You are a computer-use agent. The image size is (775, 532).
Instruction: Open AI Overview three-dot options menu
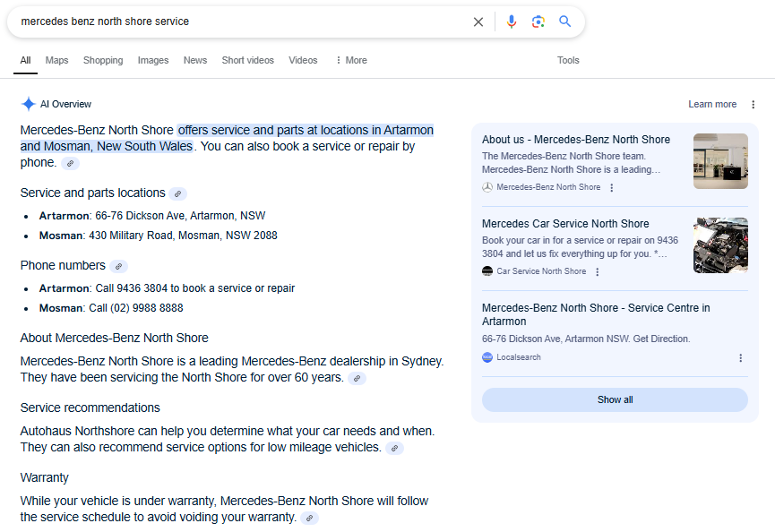click(x=753, y=104)
